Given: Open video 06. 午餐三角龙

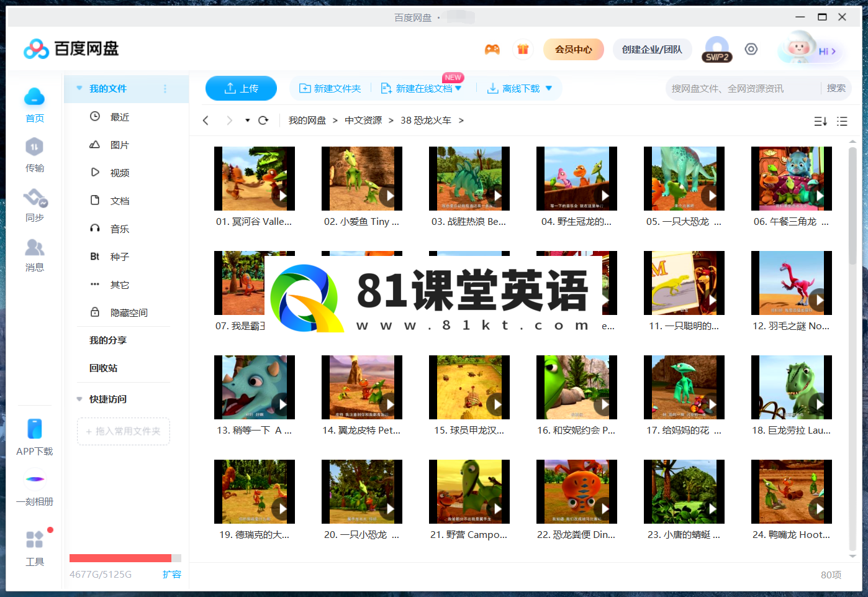Looking at the screenshot, I should [792, 178].
